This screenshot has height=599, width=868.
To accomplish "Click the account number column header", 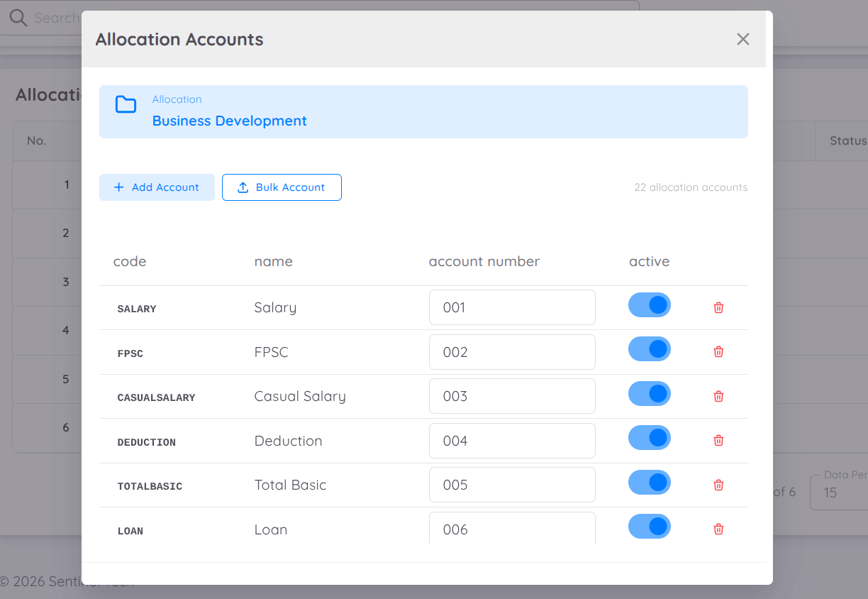I will click(484, 261).
